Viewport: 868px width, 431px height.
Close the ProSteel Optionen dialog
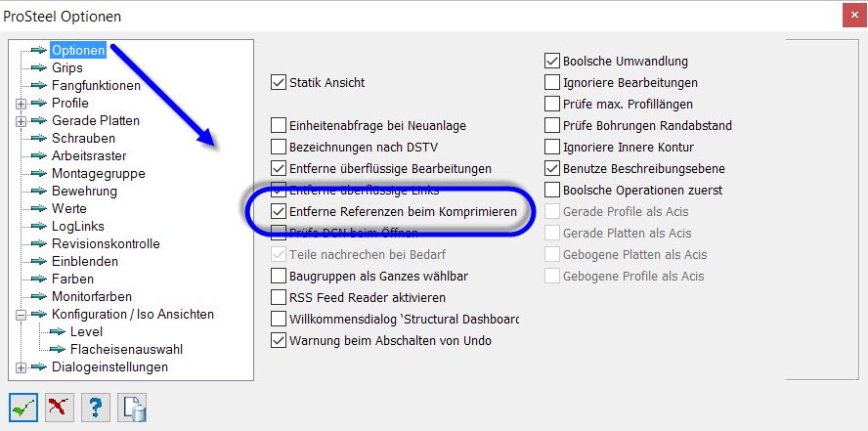(x=854, y=15)
